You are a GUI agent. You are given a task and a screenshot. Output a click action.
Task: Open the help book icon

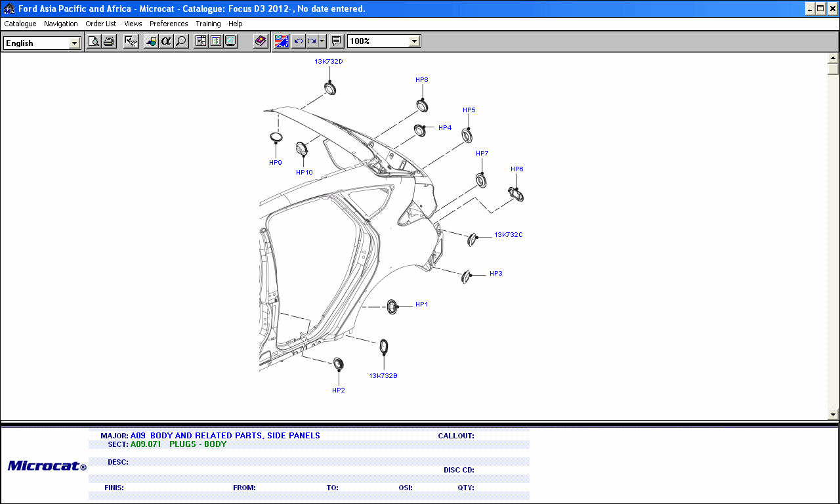259,41
